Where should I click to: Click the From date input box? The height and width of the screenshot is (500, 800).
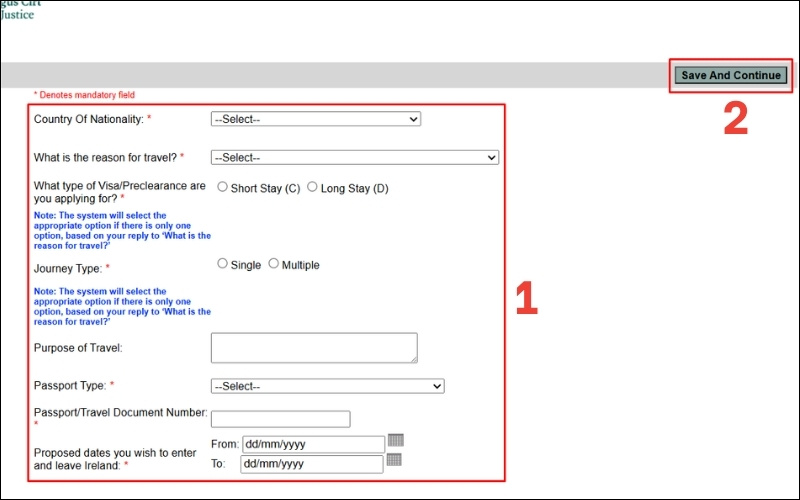coord(311,444)
